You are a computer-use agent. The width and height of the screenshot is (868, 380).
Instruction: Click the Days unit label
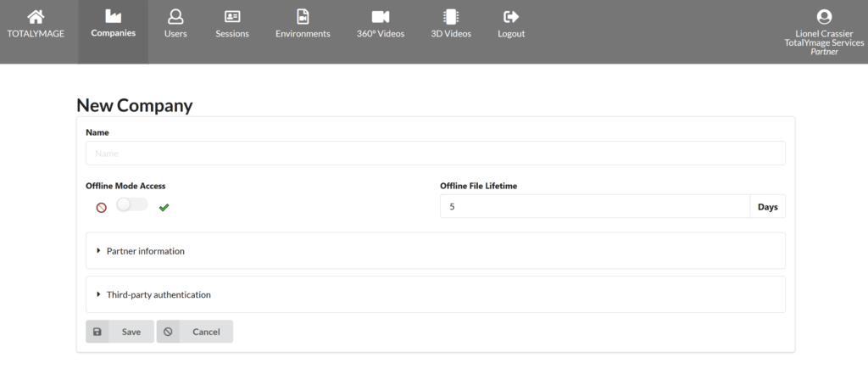pyautogui.click(x=768, y=207)
